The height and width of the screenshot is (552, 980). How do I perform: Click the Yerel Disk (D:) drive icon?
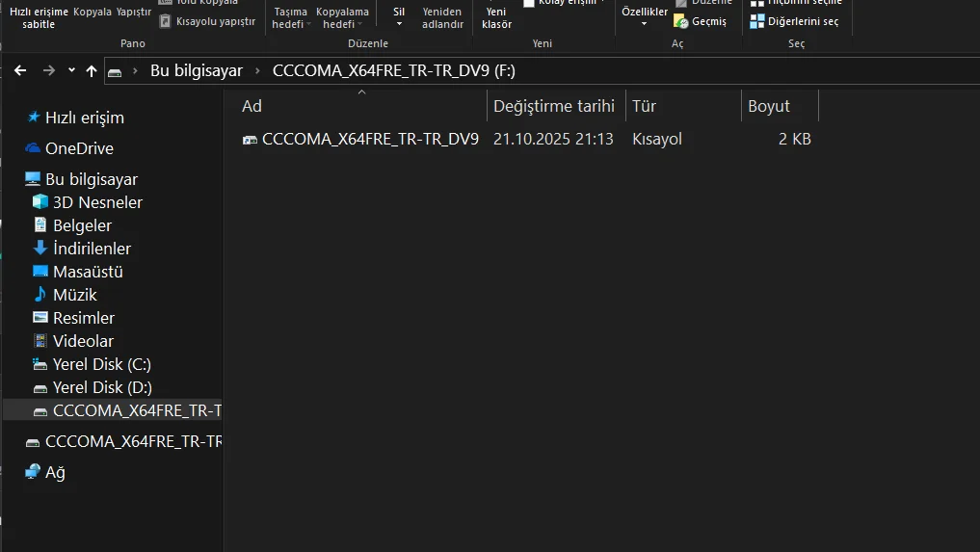point(40,388)
